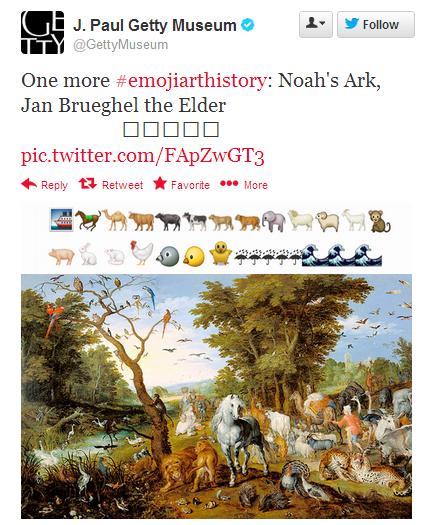This screenshot has height=525, width=423.
Task: Open the Noah's Ark painting image
Action: [x=216, y=396]
